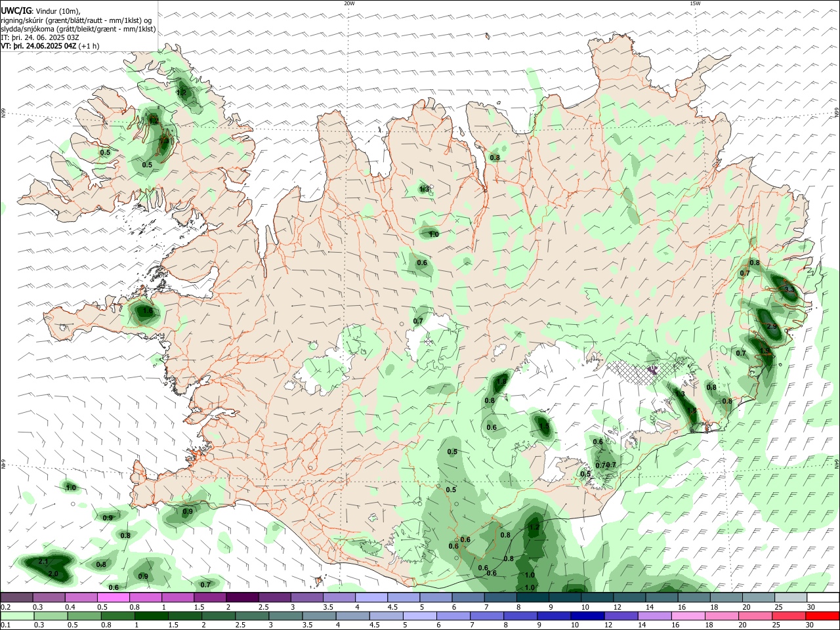Click the '0.4' label in the upper legend row

coord(70,607)
